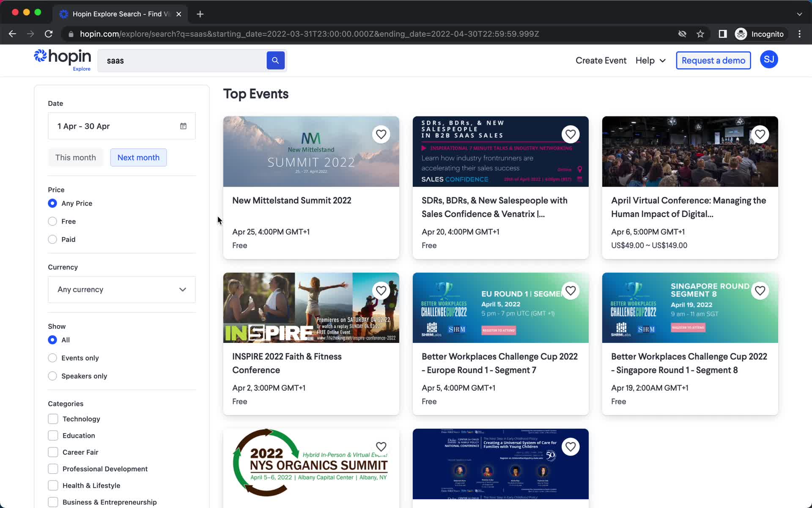Select the This month date filter
The width and height of the screenshot is (812, 508).
76,157
